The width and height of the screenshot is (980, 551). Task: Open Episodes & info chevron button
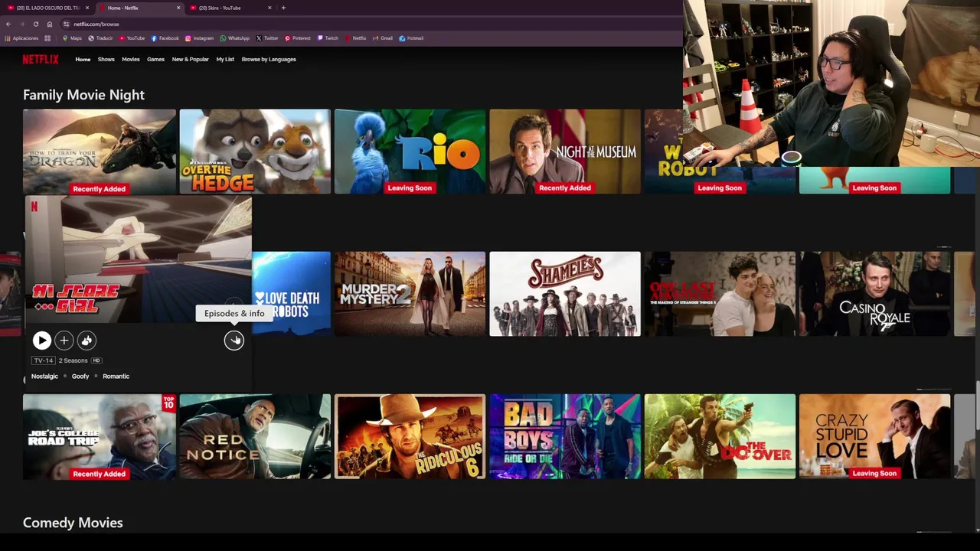(234, 341)
